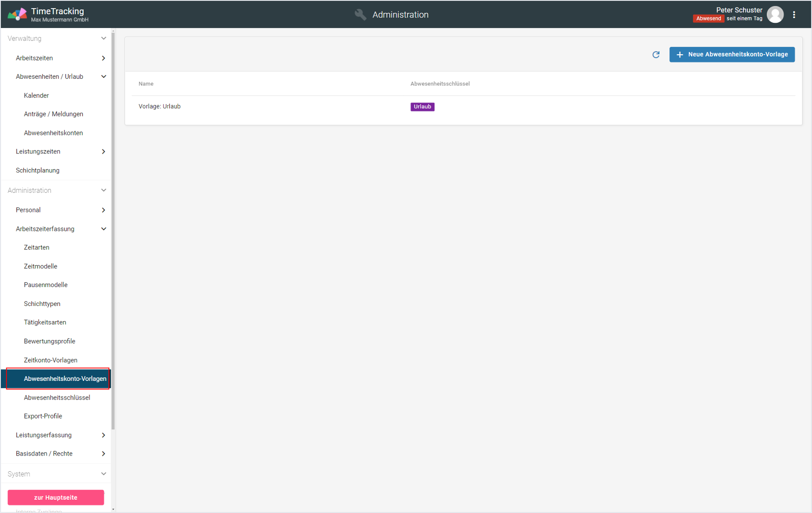The height and width of the screenshot is (513, 812).
Task: Click the refresh icon in the toolbar
Action: pyautogui.click(x=656, y=55)
